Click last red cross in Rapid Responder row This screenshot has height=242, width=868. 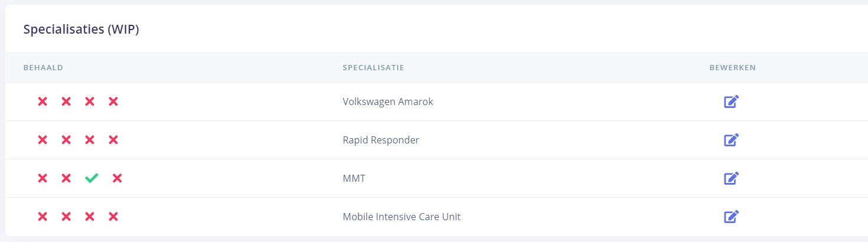(113, 140)
